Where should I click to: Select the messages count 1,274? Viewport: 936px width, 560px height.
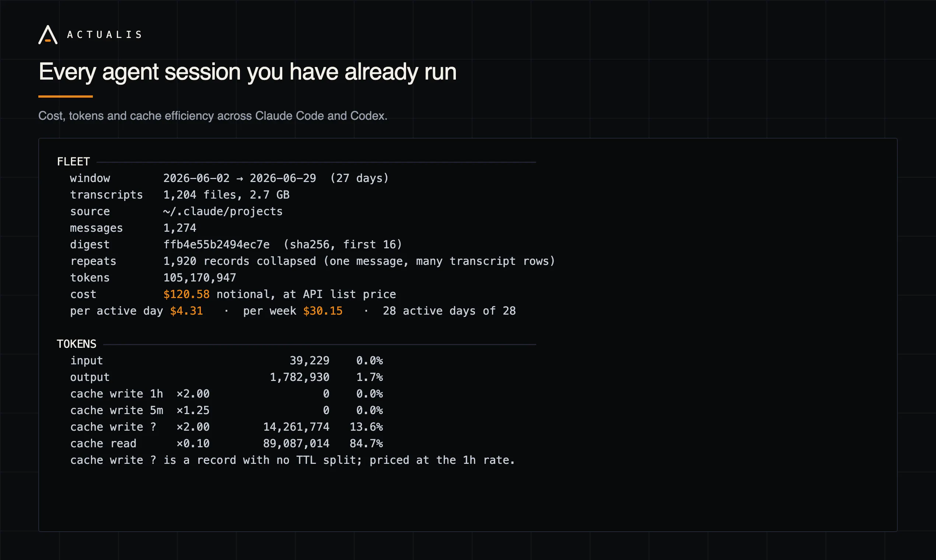coord(180,228)
